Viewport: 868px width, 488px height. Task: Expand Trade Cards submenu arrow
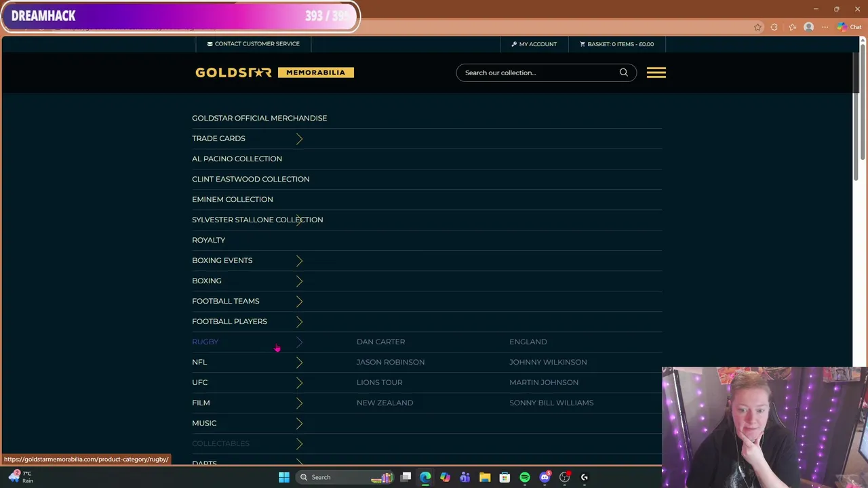(299, 138)
